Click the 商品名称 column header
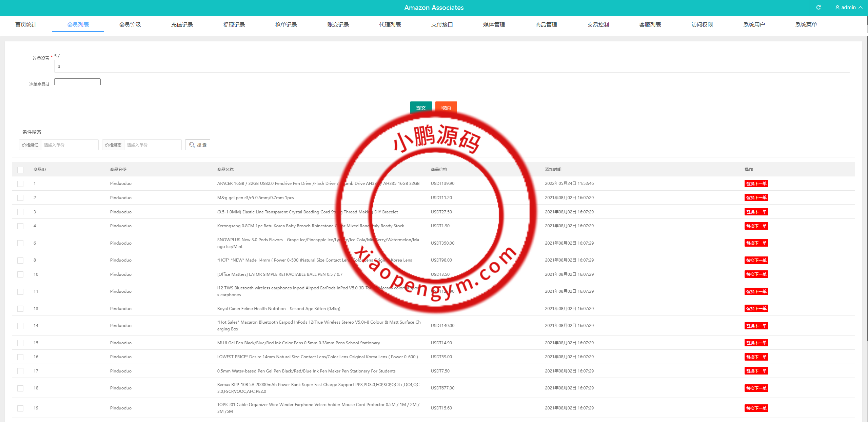 [x=225, y=169]
